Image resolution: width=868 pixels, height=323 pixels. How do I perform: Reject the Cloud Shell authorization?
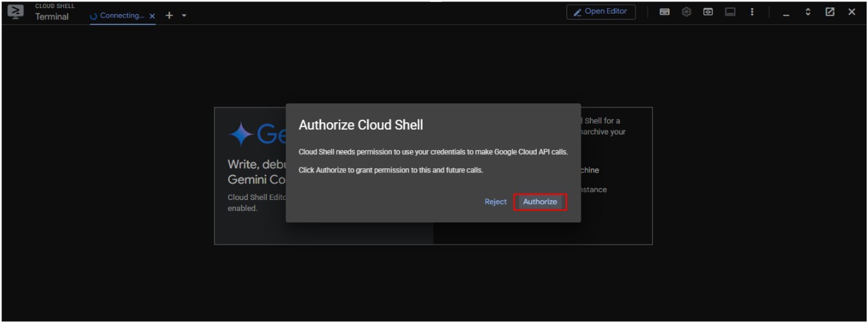click(496, 202)
